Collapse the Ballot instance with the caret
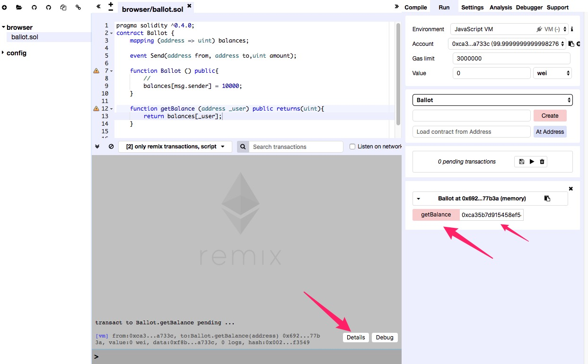 [418, 199]
